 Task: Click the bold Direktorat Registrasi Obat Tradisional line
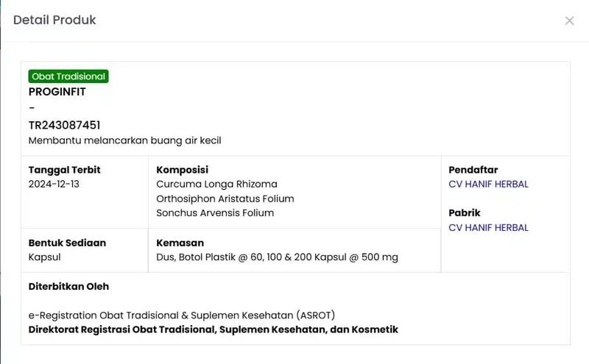pyautogui.click(x=213, y=329)
